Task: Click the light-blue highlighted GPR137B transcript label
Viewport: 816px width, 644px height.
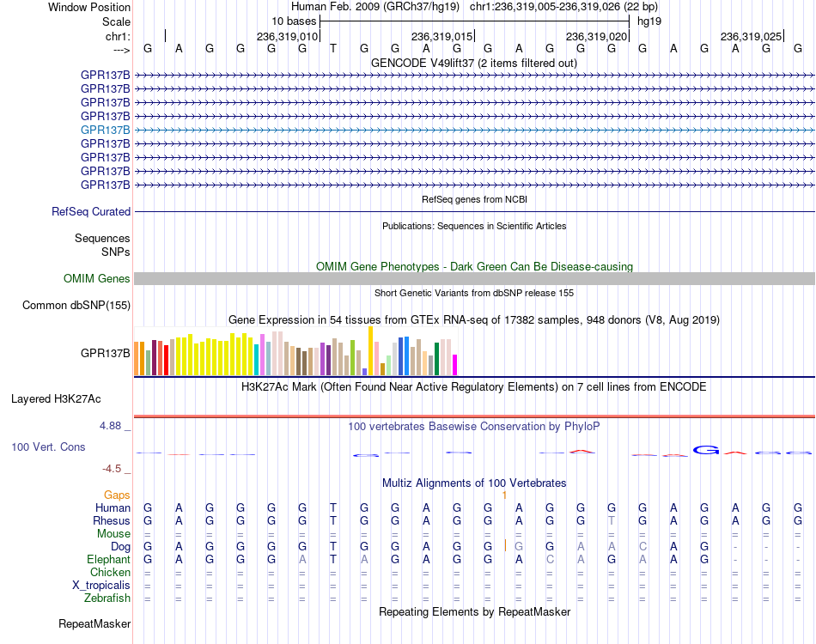Action: (105, 130)
